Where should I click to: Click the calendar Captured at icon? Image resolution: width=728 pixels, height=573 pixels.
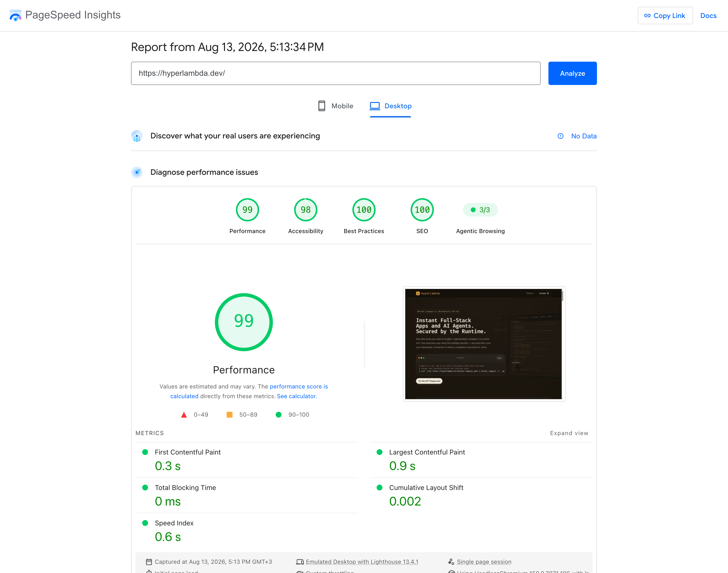[x=149, y=562]
